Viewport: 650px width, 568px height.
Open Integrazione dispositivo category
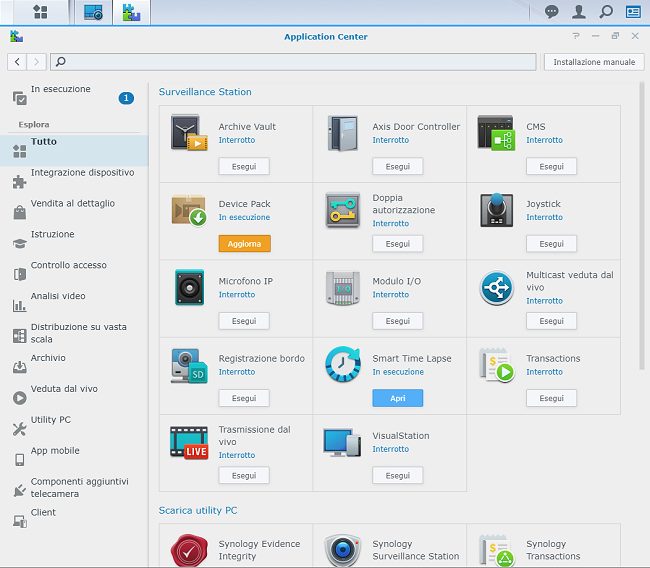coord(74,181)
